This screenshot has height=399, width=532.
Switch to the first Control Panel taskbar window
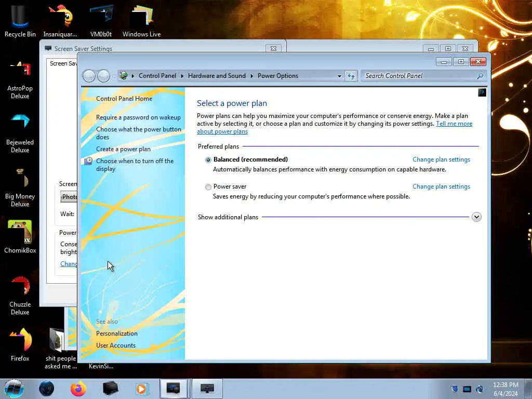(x=173, y=389)
